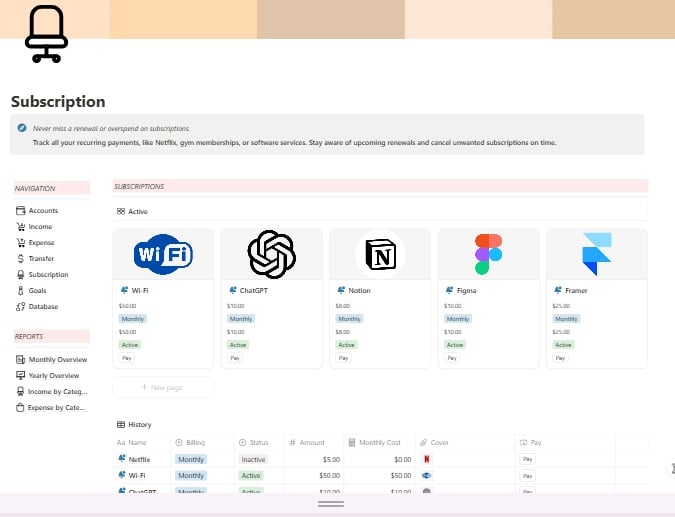675x517 pixels.
Task: Click the Wi-Fi card title
Action: point(140,291)
